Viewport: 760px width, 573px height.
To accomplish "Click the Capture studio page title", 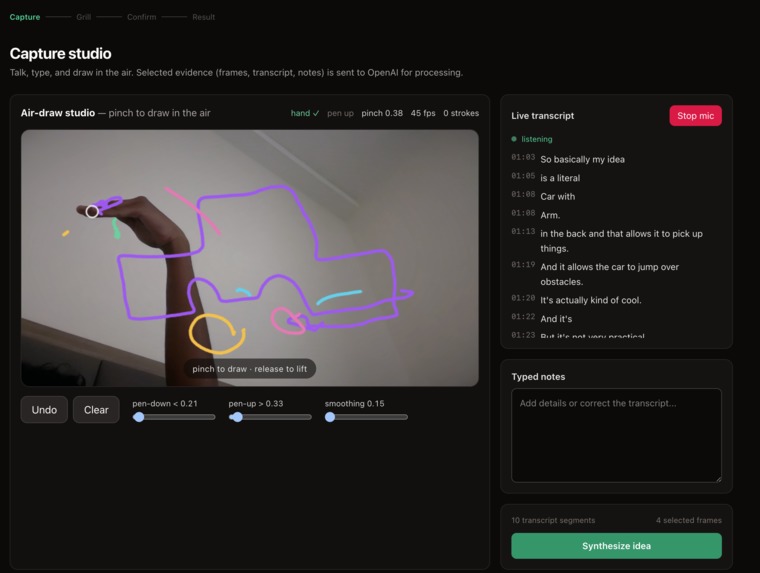I will [61, 53].
